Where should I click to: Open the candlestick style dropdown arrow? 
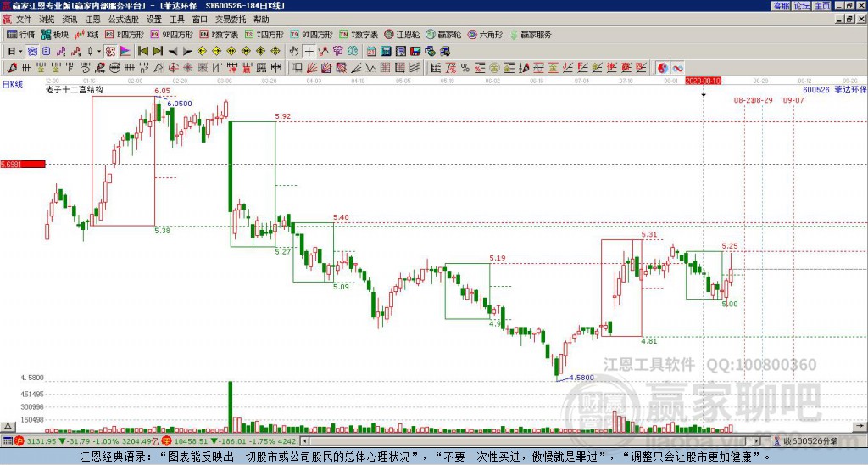(99, 52)
